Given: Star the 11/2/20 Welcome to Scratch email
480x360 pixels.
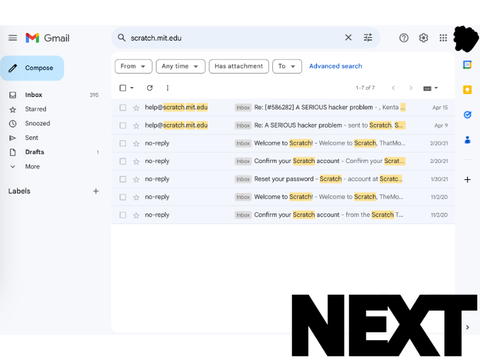Looking at the screenshot, I should 136,197.
